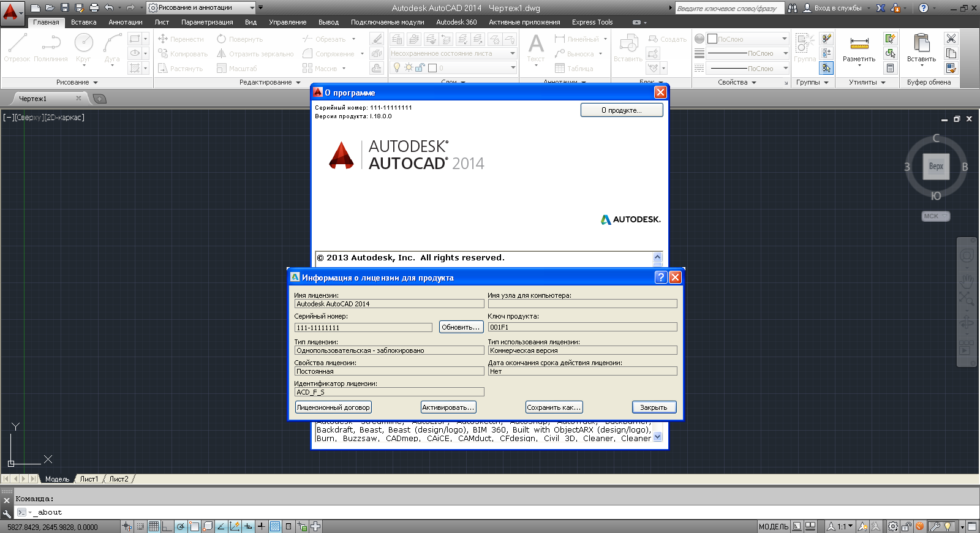This screenshot has height=533, width=980.
Task: Click the Отразить зеркально (mirror) tool
Action: point(255,54)
